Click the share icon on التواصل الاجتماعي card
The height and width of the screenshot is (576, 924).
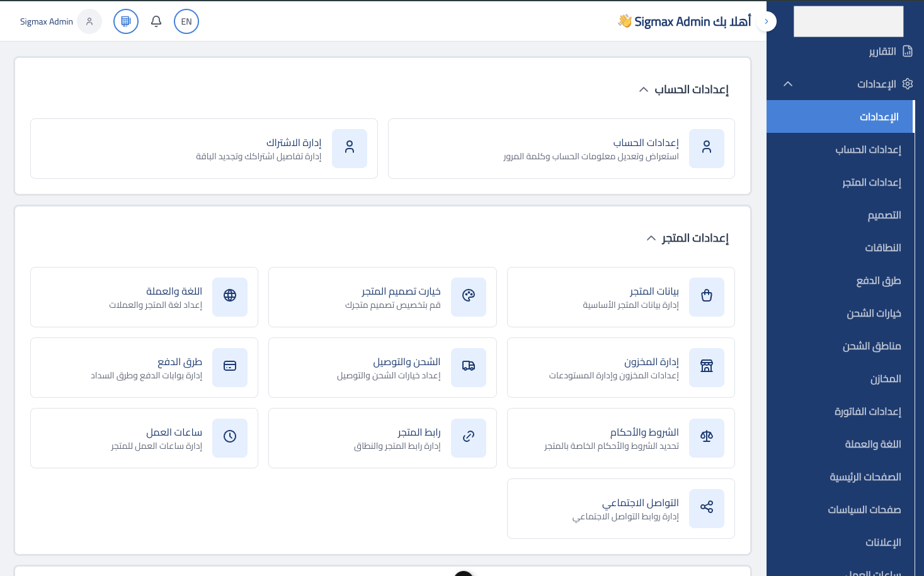pyautogui.click(x=706, y=508)
